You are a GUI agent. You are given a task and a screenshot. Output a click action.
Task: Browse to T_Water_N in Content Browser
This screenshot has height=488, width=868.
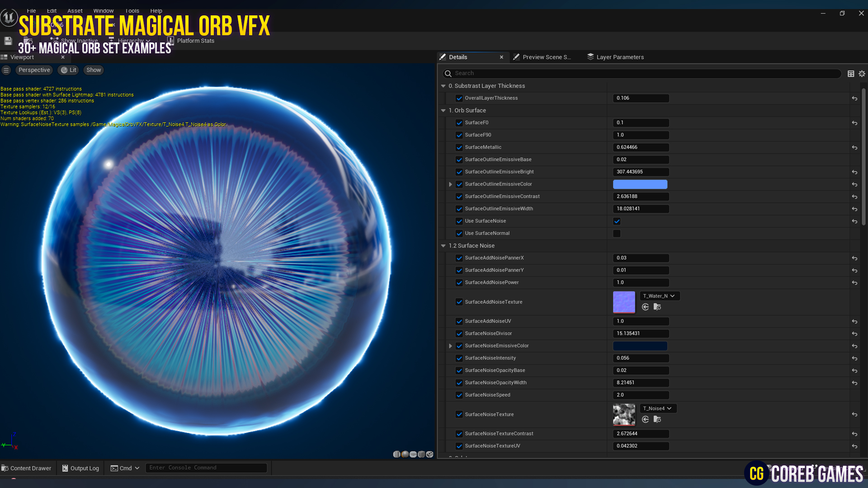click(657, 307)
